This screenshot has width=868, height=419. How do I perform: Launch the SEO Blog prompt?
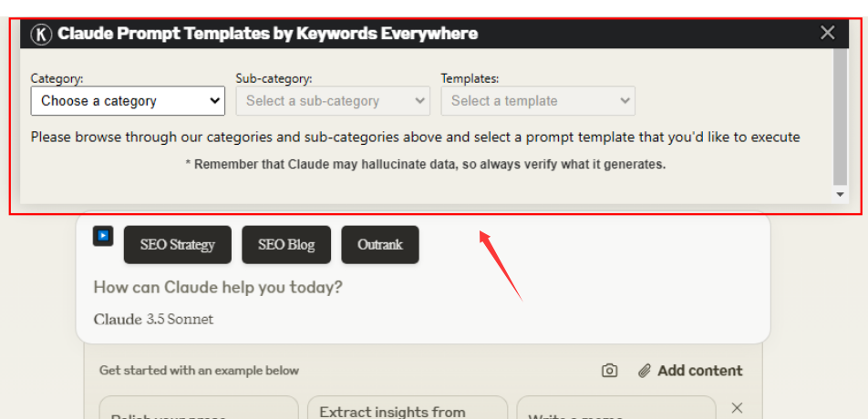(286, 245)
